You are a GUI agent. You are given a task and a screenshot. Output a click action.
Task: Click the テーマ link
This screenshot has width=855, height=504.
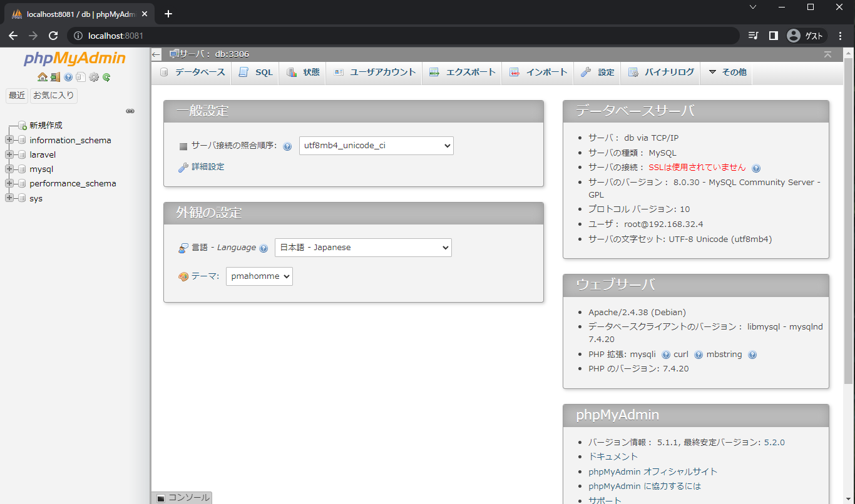tap(205, 276)
